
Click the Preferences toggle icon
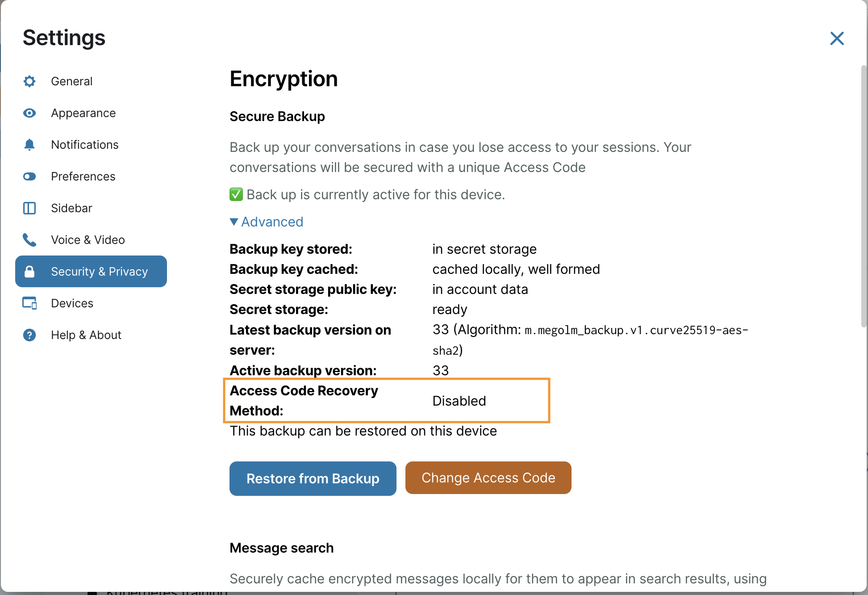(x=29, y=176)
